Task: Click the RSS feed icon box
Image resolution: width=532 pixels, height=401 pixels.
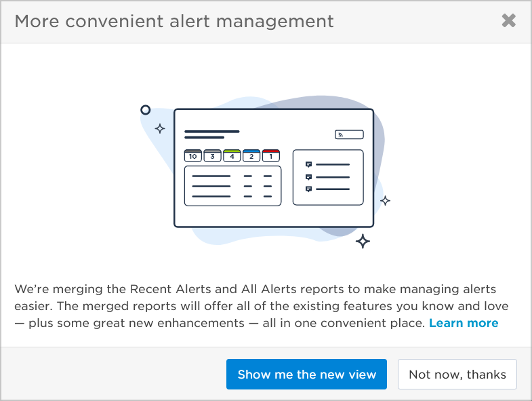Action: (349, 134)
